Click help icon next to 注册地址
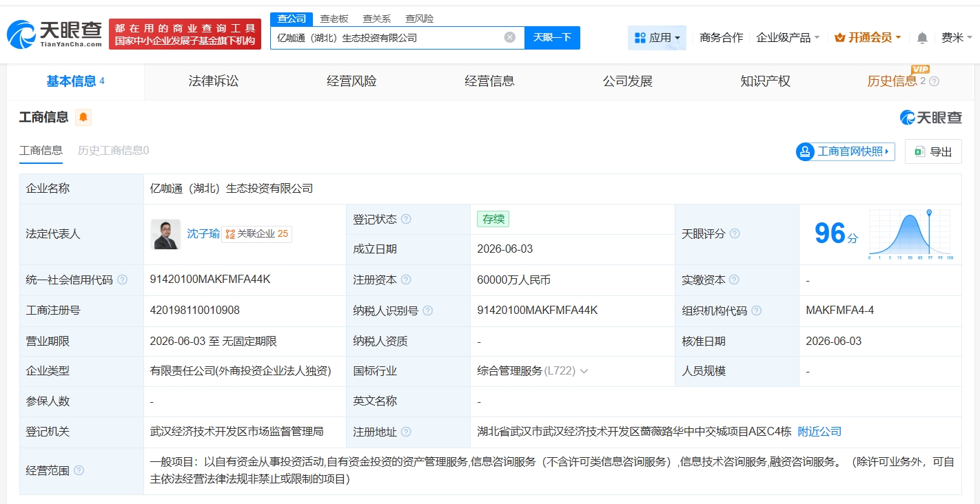Viewport: 980px width, 504px height. pos(406,432)
